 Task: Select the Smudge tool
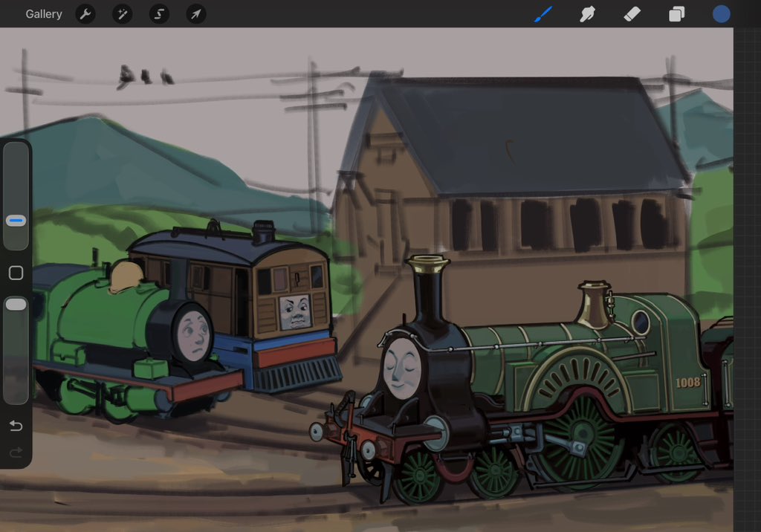point(587,13)
